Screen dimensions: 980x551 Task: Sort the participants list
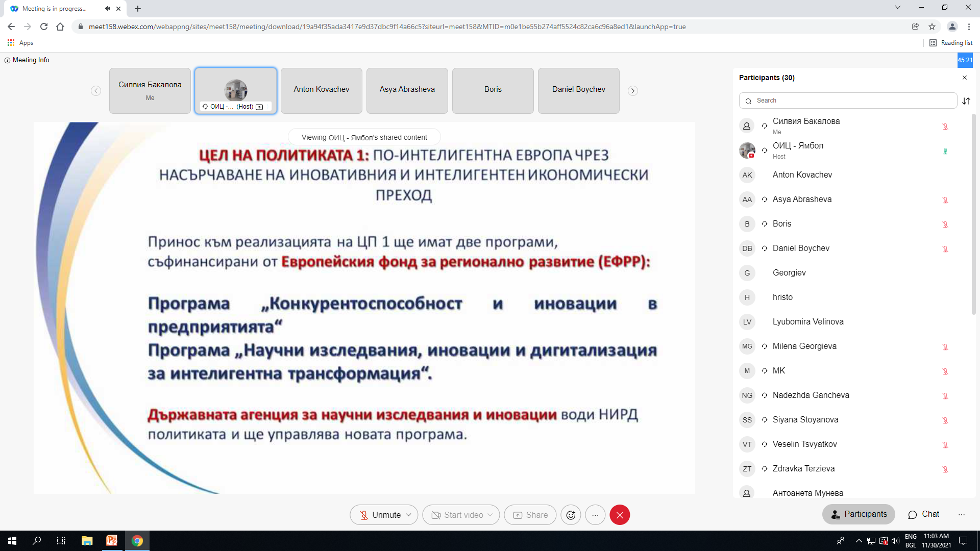966,101
